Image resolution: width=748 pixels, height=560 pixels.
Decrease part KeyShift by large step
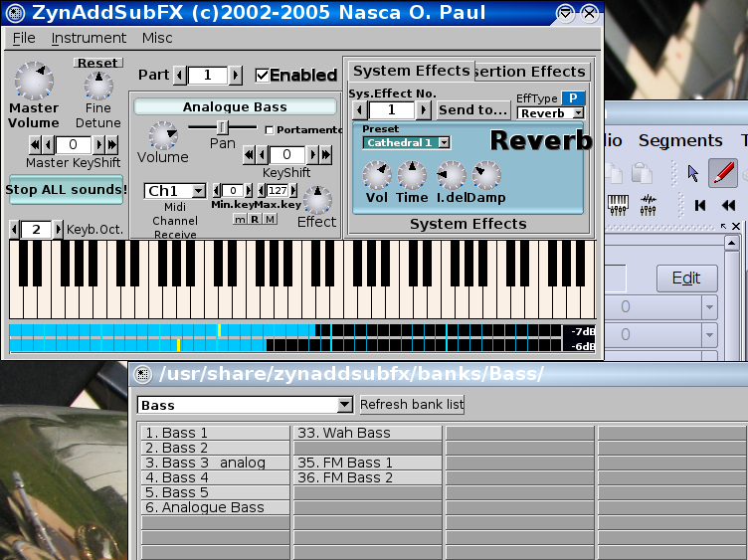pos(249,154)
